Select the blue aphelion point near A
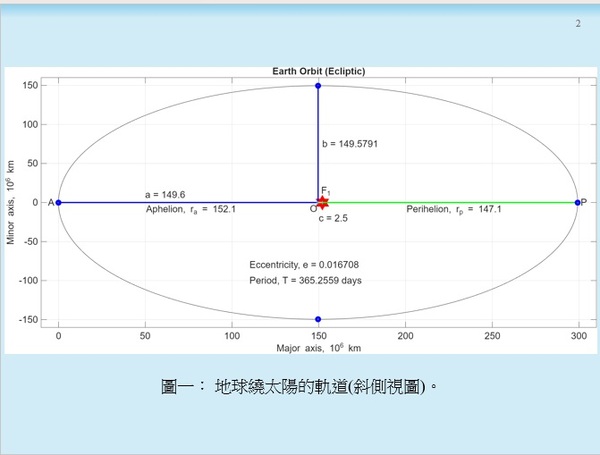 (59, 202)
